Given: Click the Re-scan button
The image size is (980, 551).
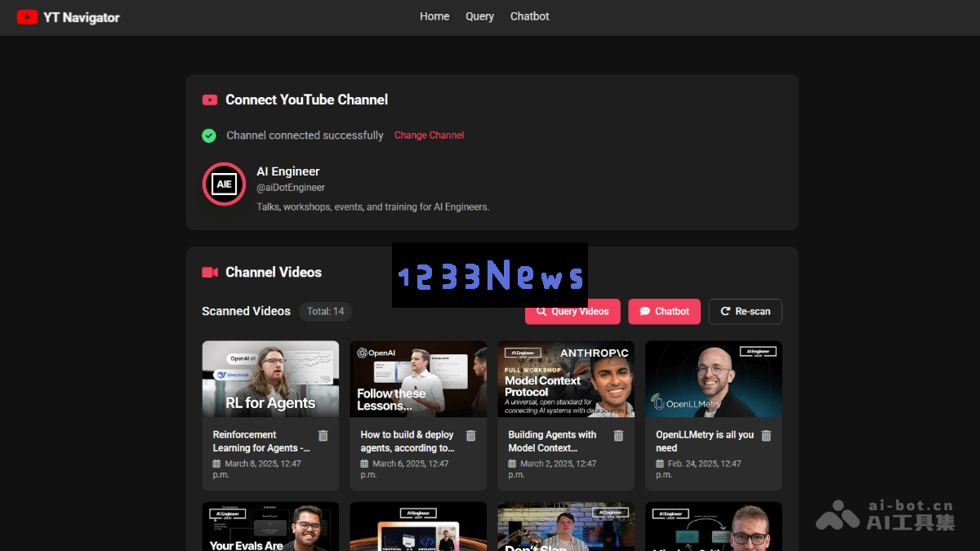Looking at the screenshot, I should click(x=745, y=312).
